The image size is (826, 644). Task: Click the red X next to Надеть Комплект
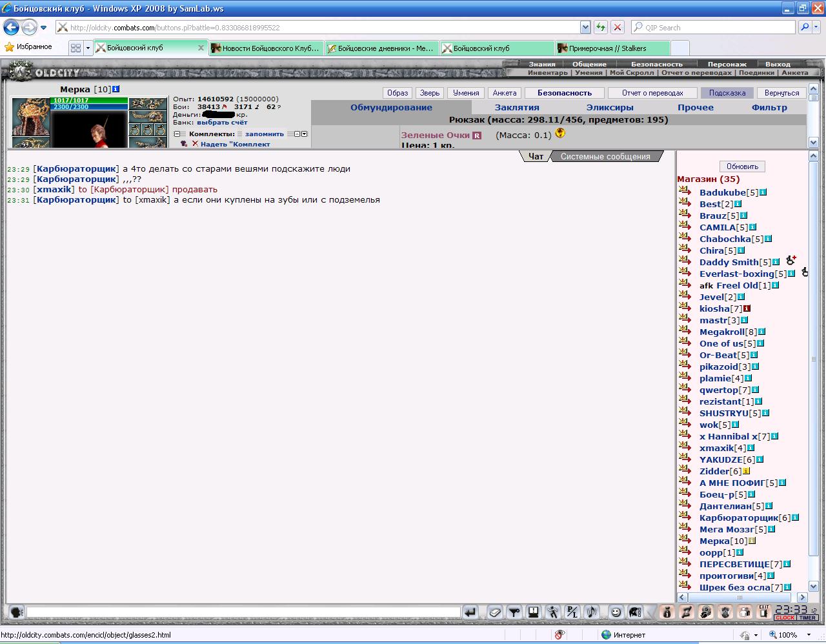[195, 143]
